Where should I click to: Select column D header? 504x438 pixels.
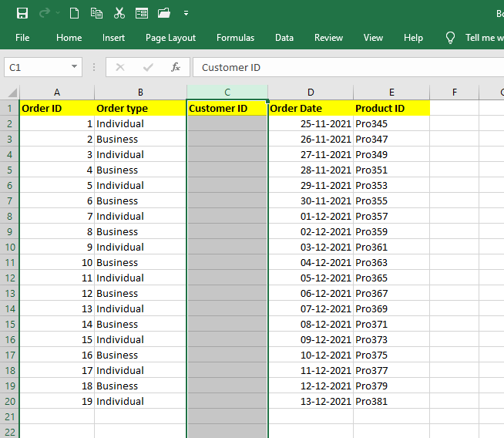click(x=311, y=93)
